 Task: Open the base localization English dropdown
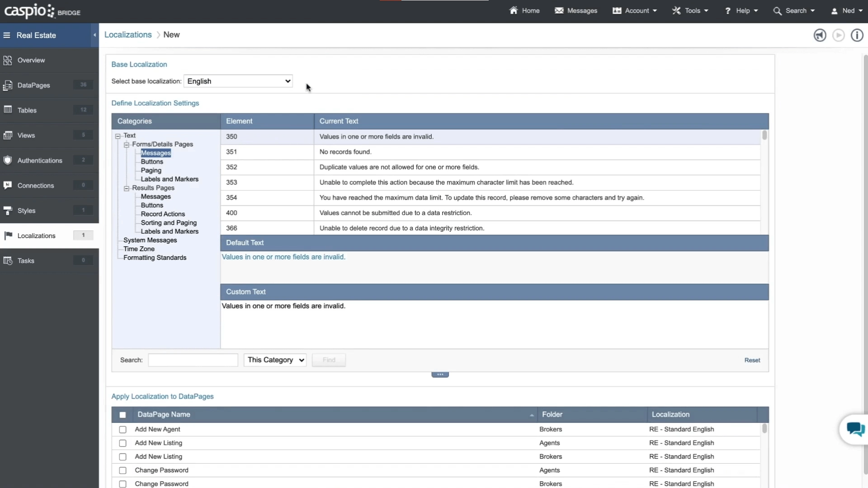coord(238,81)
